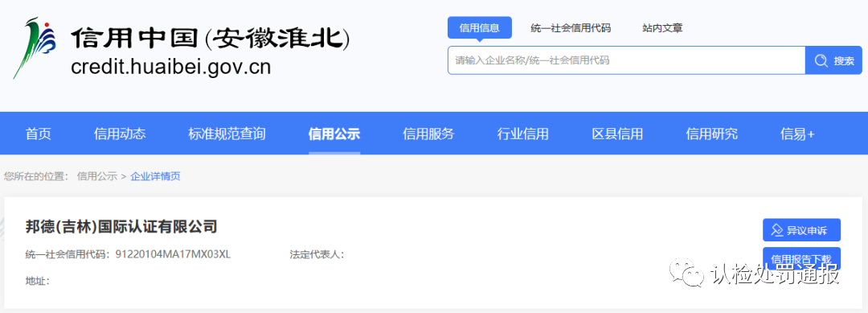Image resolution: width=868 pixels, height=313 pixels.
Task: Open 行业信用 in the navigation bar
Action: pyautogui.click(x=522, y=134)
